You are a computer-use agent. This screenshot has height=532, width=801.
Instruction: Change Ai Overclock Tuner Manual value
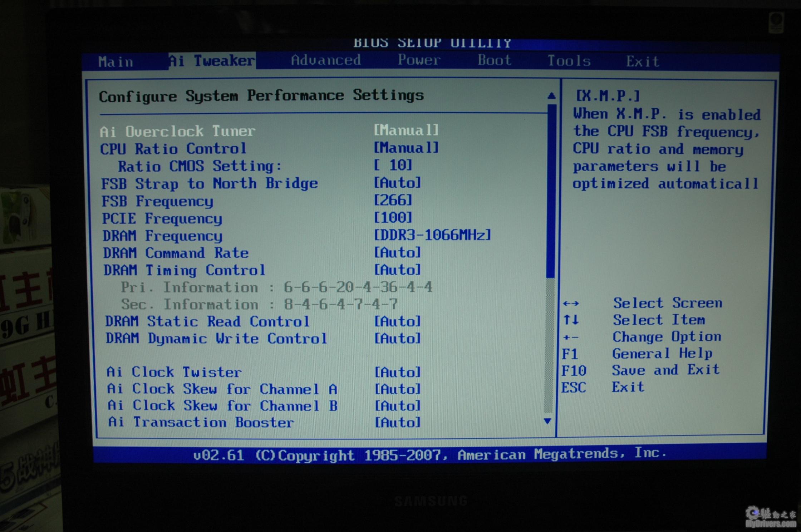(x=406, y=130)
